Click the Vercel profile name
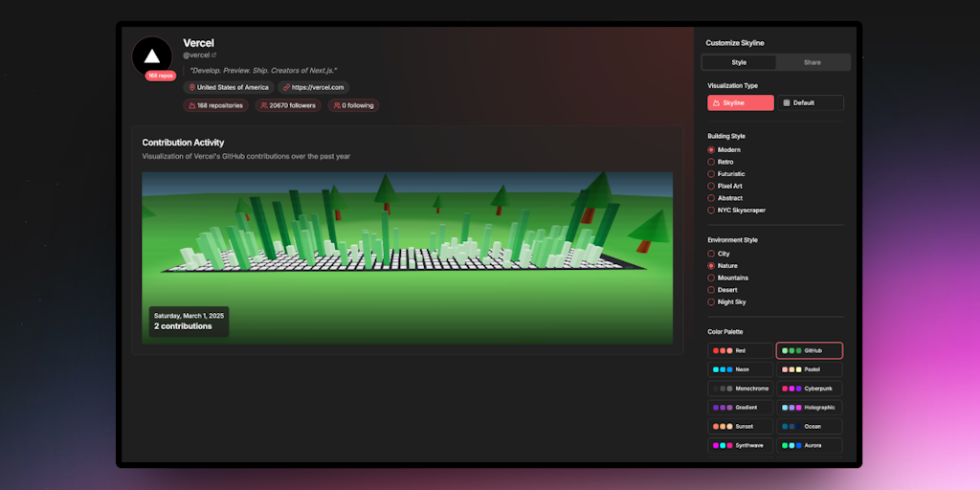The width and height of the screenshot is (980, 490). click(x=199, y=43)
